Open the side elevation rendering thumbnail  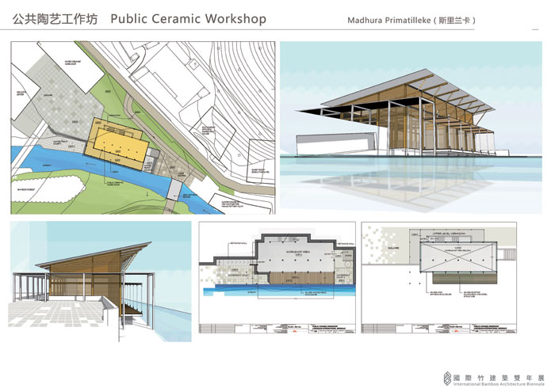tap(101, 283)
